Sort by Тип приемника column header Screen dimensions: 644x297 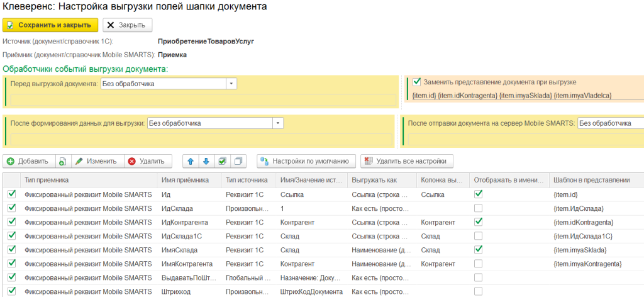(x=88, y=180)
